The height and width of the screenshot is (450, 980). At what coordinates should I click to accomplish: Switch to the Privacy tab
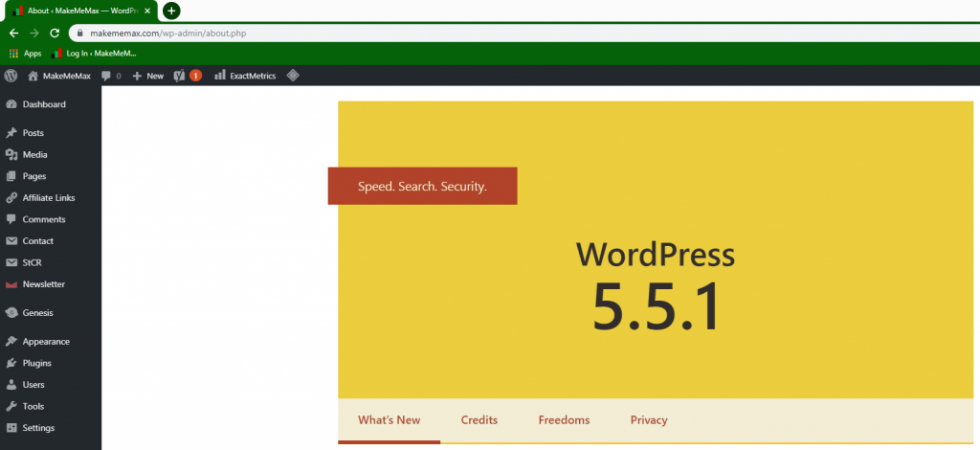tap(649, 420)
